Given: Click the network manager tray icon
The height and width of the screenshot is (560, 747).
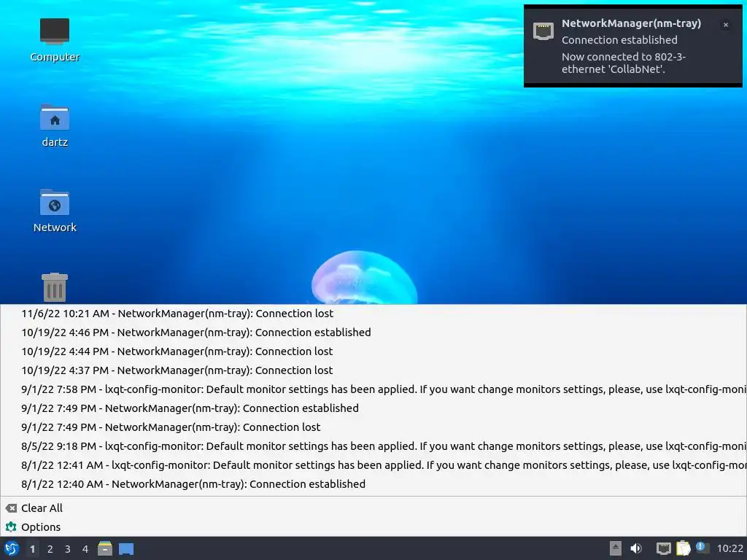Looking at the screenshot, I should [x=663, y=548].
